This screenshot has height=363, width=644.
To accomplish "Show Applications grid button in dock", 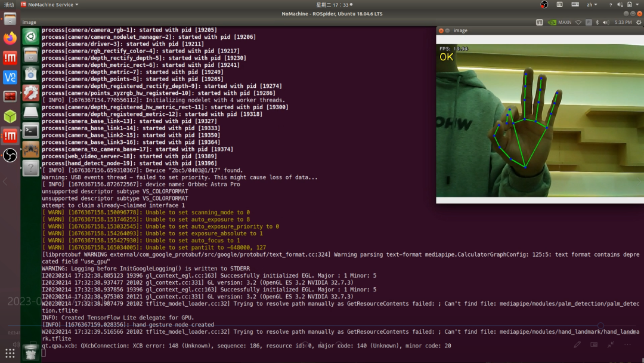I will [x=10, y=352].
